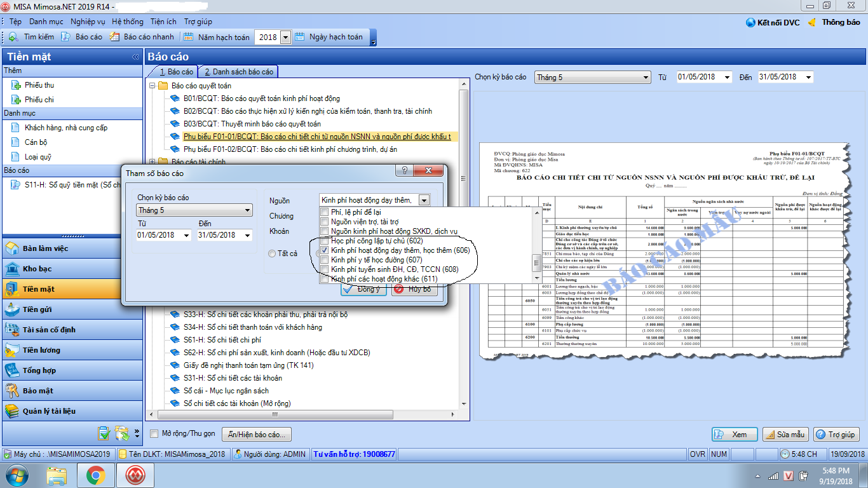Image resolution: width=868 pixels, height=488 pixels.
Task: Open the Nghiệp vụ menu
Action: click(x=88, y=22)
